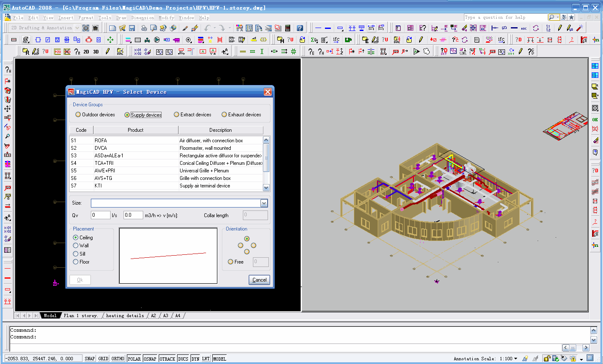Click the device list scroll-down arrow
This screenshot has height=364, width=603.
[x=266, y=188]
